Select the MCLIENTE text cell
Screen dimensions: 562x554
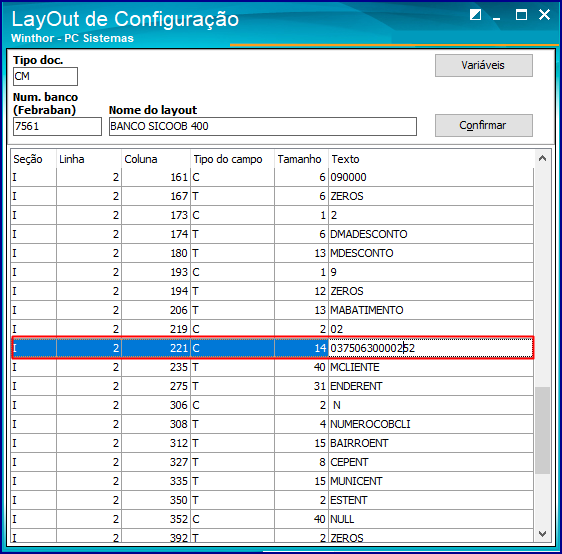(431, 367)
